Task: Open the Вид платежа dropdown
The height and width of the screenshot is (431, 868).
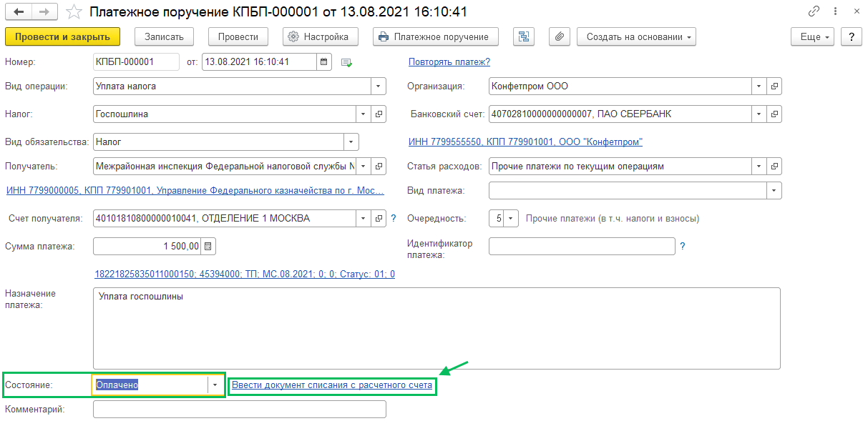Action: 774,191
